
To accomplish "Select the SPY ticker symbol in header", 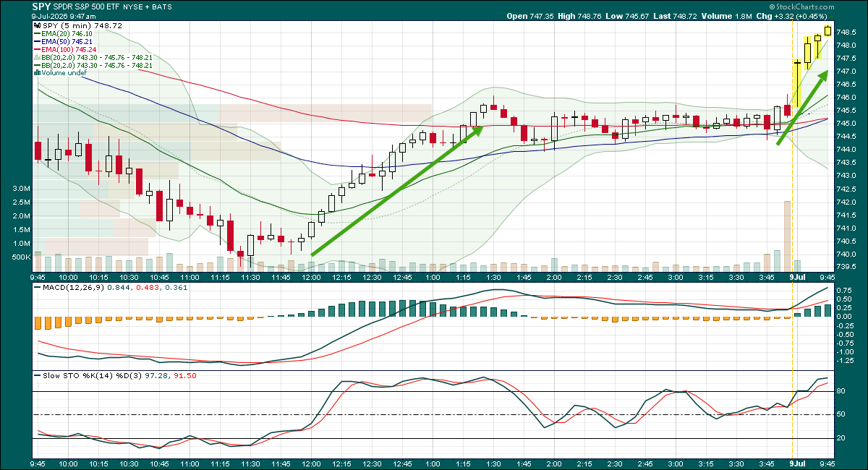I will tap(41, 6).
